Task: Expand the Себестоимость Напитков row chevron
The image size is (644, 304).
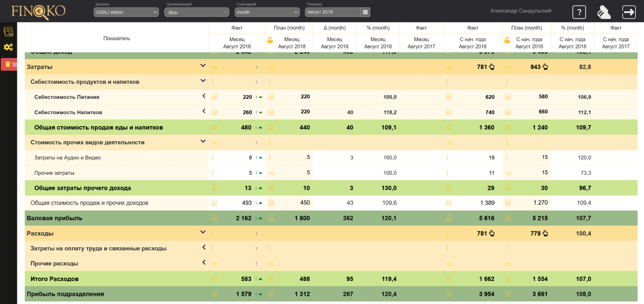Action: [x=204, y=111]
